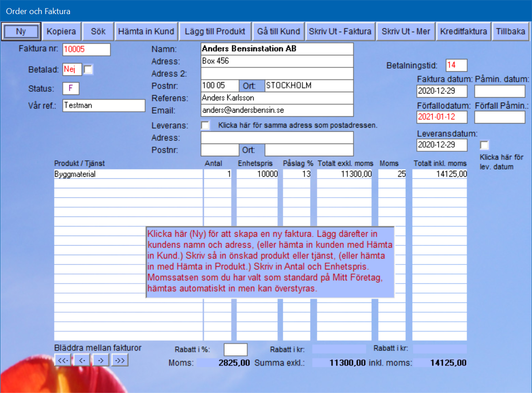Screen dimensions: 532x393
Task: Click Hämta in Kund button
Action: click(146, 31)
